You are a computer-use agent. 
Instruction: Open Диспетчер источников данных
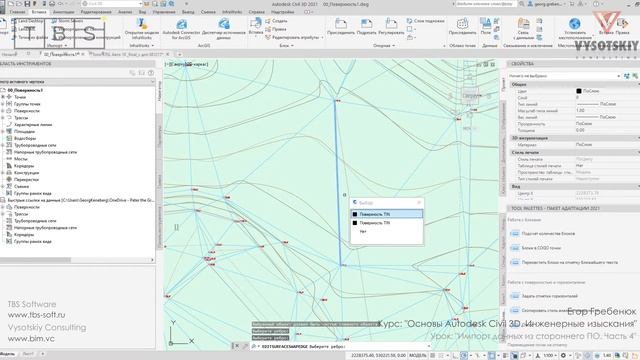click(224, 29)
